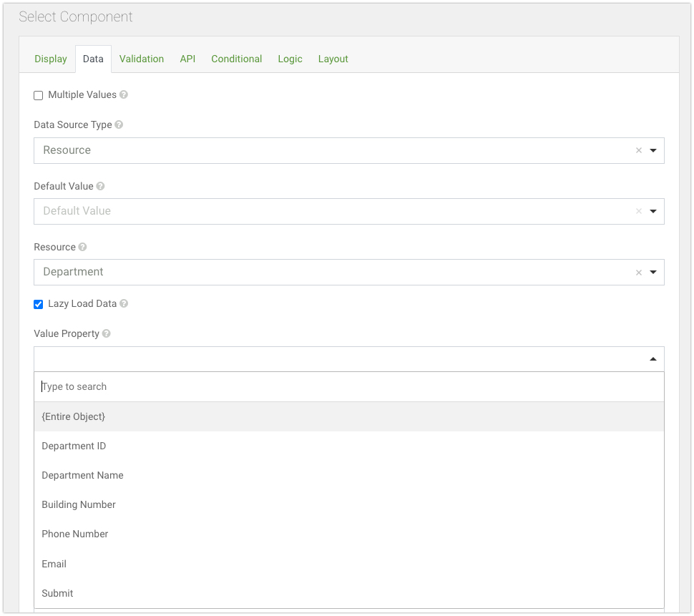Click help icon next to Default Value label
This screenshot has height=616, width=694.
pos(100,186)
